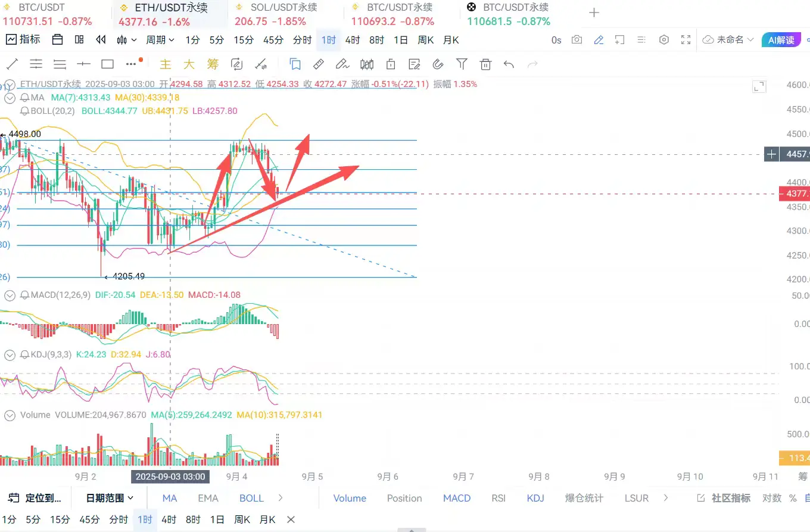Click the blue pencil drawing mode icon

coord(599,40)
